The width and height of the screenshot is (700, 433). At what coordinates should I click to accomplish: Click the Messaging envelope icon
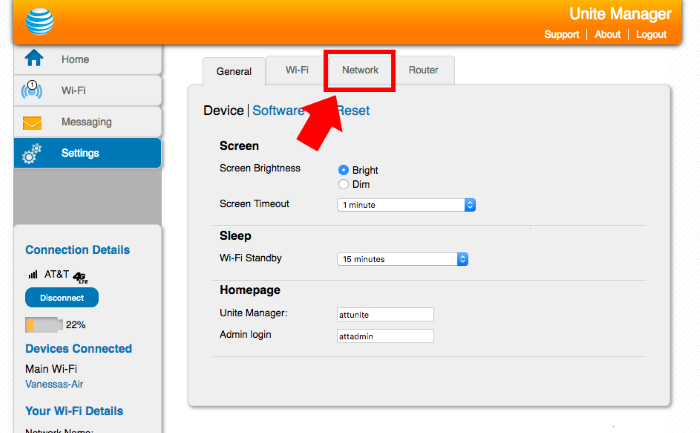tap(32, 122)
